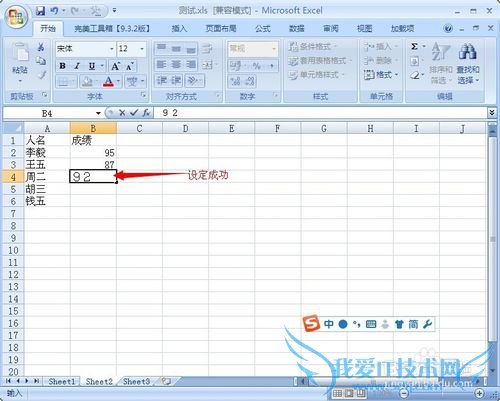Screen dimensions: 500x401
Task: Toggle underline formatting
Action: pyautogui.click(x=92, y=66)
